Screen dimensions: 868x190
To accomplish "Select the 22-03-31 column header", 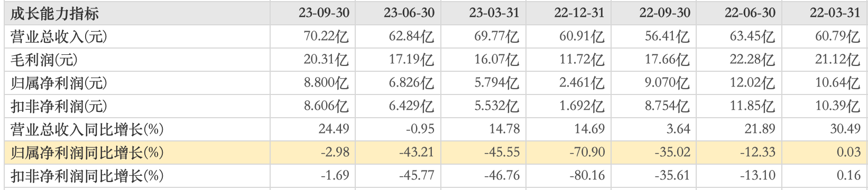I will [835, 13].
